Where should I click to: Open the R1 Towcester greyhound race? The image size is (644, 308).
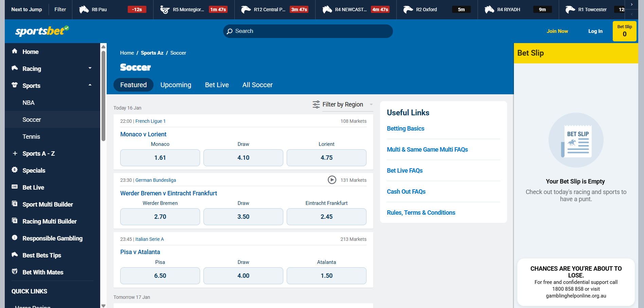[x=592, y=9]
